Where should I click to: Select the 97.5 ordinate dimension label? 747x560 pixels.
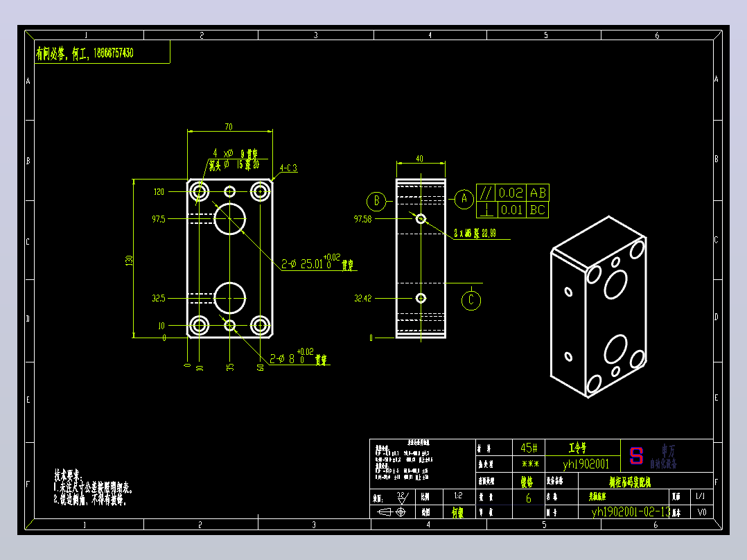159,219
